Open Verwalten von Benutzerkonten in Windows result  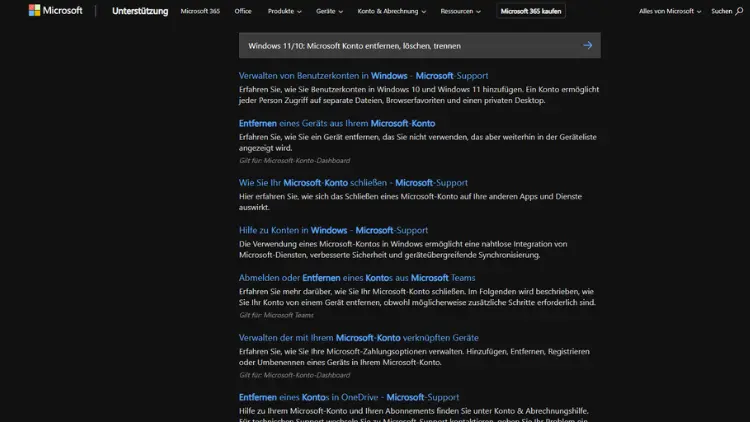[x=364, y=76]
